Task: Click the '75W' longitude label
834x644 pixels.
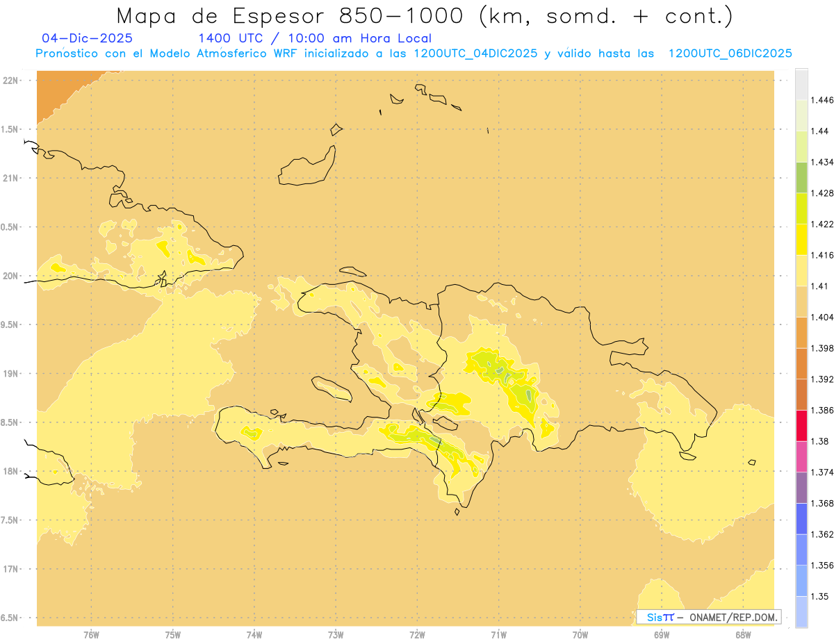Action: pos(172,634)
